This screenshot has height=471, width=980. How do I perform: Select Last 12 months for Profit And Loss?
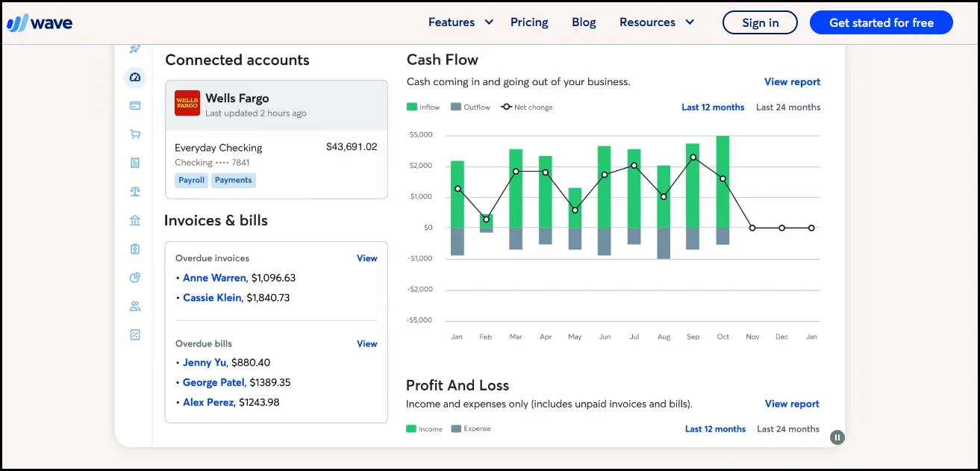pos(715,428)
